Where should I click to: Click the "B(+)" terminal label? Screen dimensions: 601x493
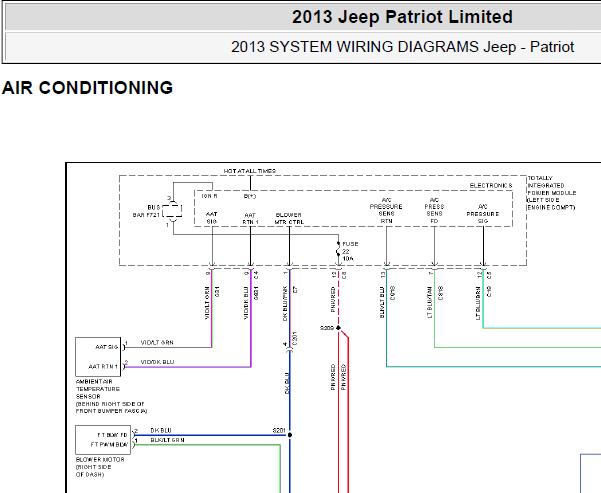(250, 196)
